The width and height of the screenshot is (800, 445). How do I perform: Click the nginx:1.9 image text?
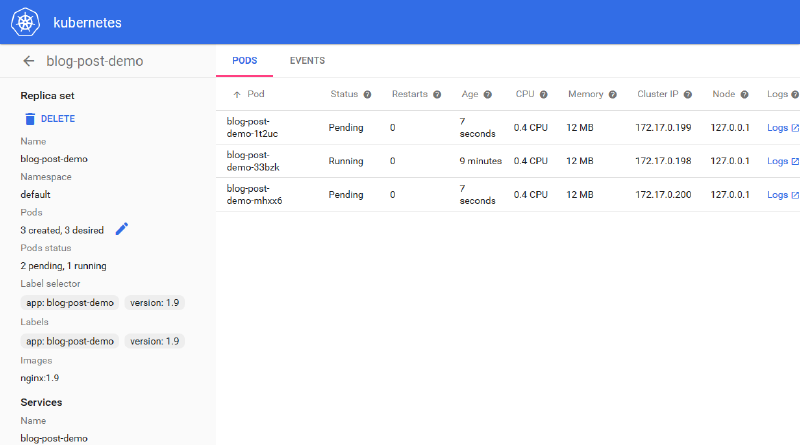pyautogui.click(x=40, y=378)
